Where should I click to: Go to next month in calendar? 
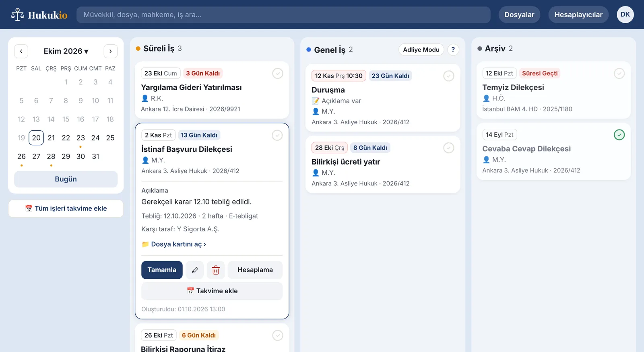[x=111, y=51]
